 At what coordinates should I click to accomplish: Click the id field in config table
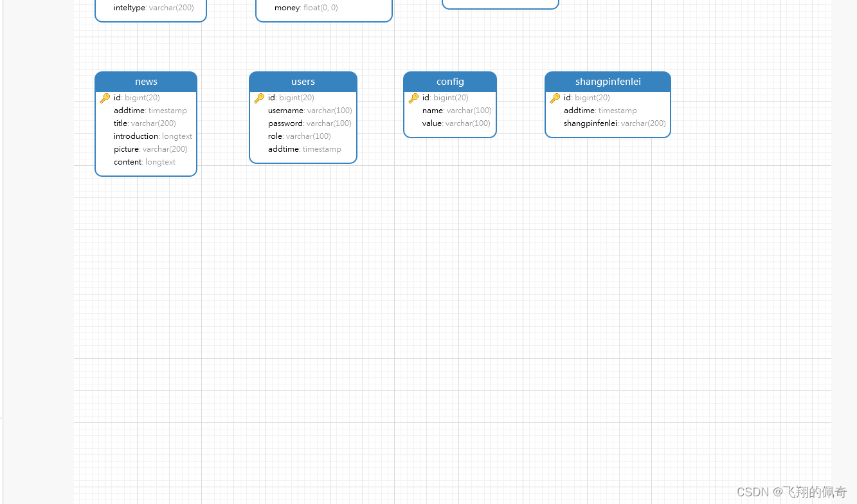click(x=446, y=98)
